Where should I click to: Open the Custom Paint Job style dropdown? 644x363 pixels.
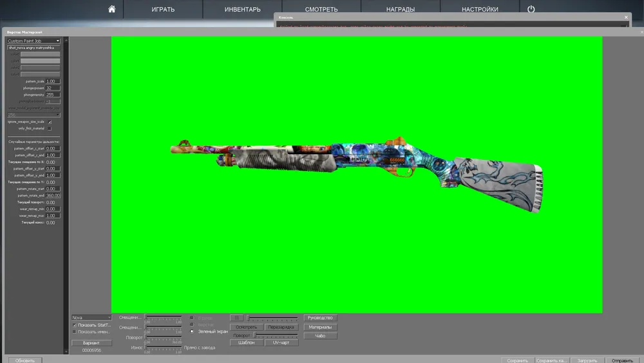pyautogui.click(x=33, y=41)
